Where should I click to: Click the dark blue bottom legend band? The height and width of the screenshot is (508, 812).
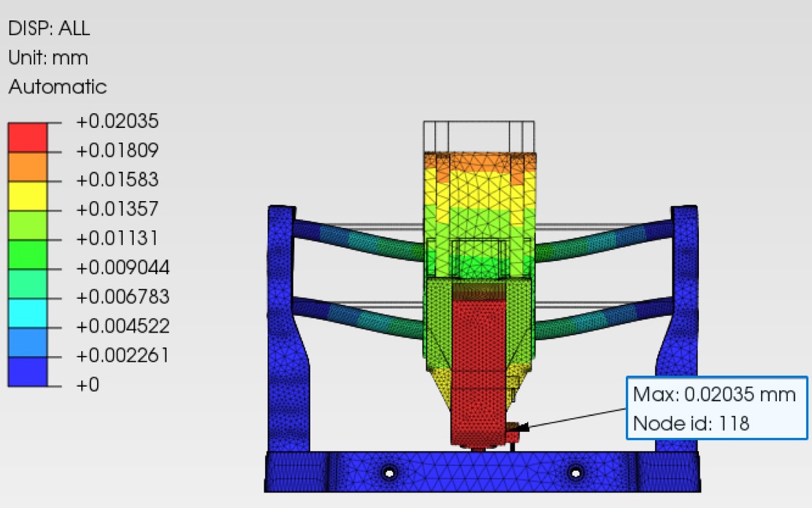pyautogui.click(x=28, y=371)
